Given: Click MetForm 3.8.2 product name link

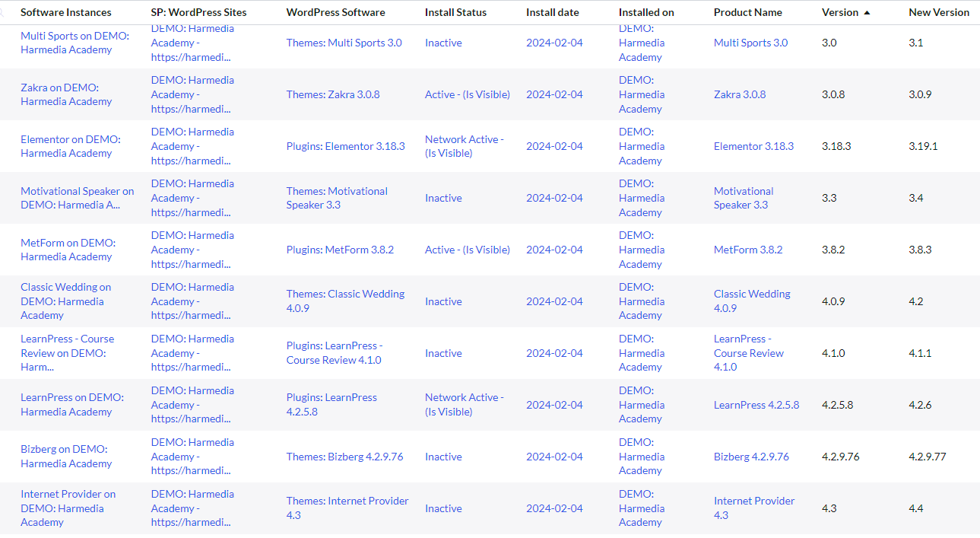Looking at the screenshot, I should coord(747,250).
